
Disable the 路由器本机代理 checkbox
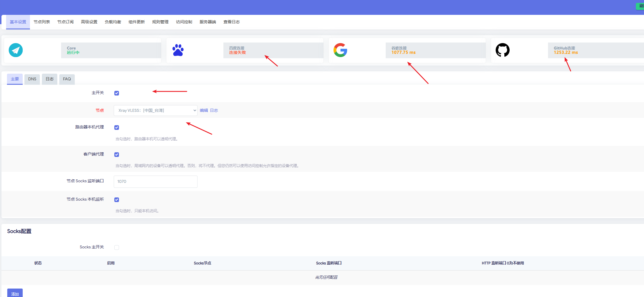tap(117, 128)
